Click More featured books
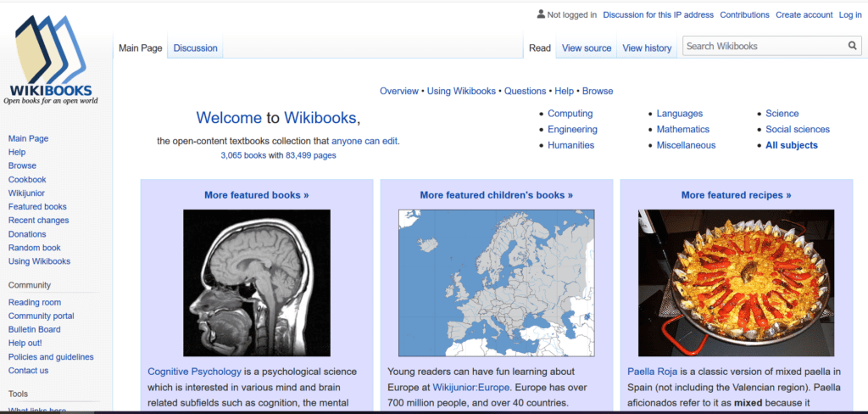This screenshot has width=868, height=414. pyautogui.click(x=256, y=195)
